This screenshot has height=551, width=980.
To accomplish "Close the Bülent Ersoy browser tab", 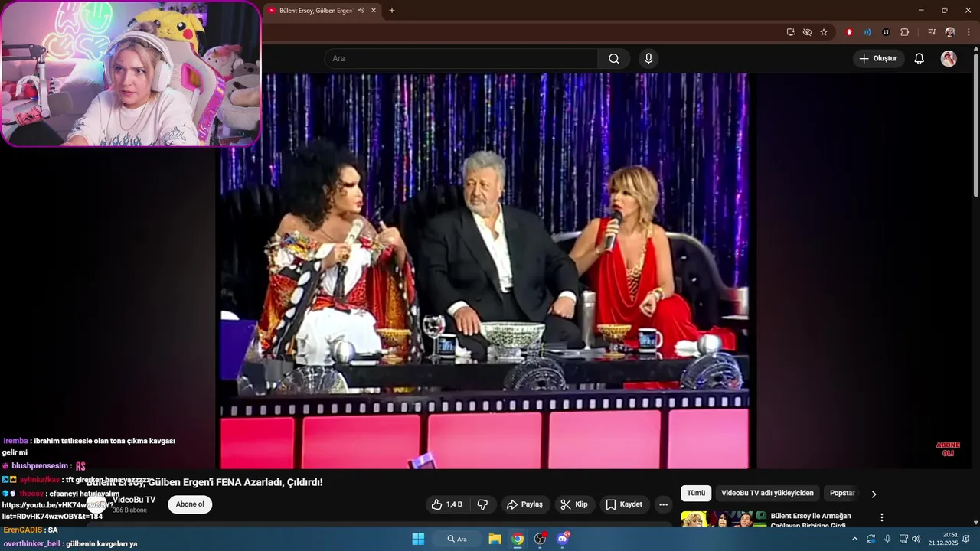I will point(374,11).
